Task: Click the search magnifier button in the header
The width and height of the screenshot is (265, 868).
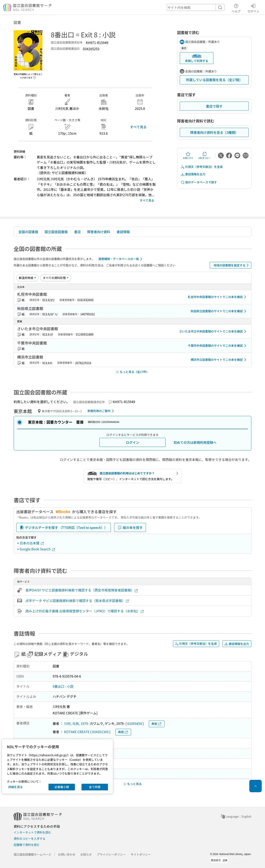Action: pyautogui.click(x=220, y=7)
